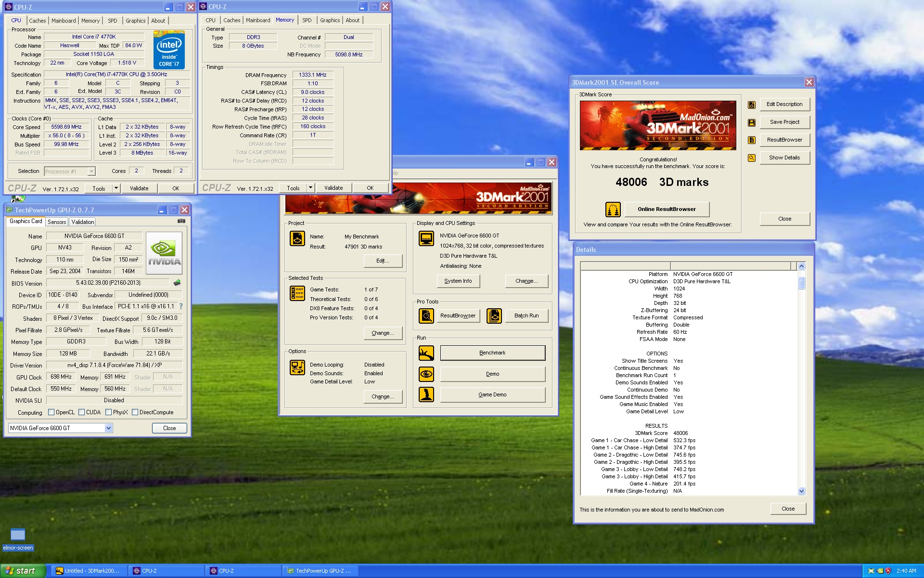Image resolution: width=924 pixels, height=578 pixels.
Task: Click the GPU-Z screenshot camera icon
Action: click(181, 221)
